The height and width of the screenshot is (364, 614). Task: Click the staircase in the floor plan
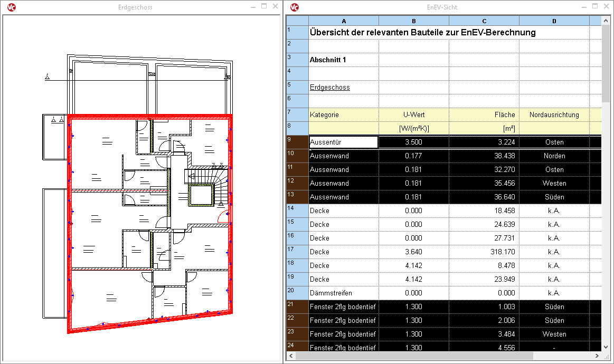[207, 186]
